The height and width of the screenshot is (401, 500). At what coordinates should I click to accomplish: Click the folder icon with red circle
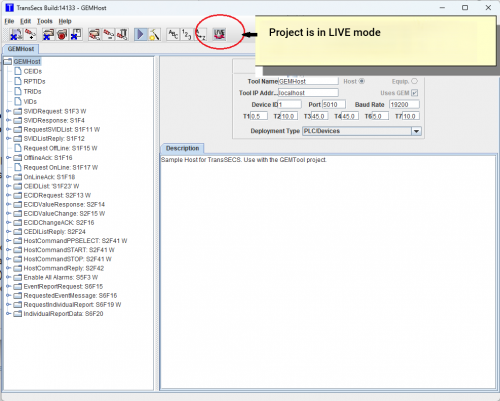point(62,34)
